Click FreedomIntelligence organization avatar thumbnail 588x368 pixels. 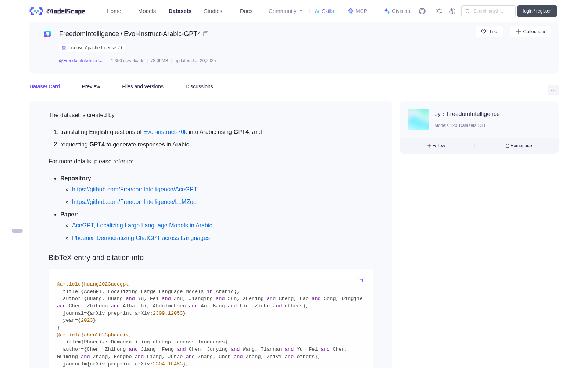418,119
